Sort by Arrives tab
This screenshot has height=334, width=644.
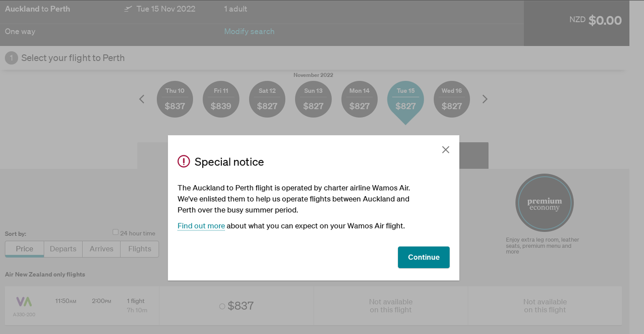pos(102,249)
